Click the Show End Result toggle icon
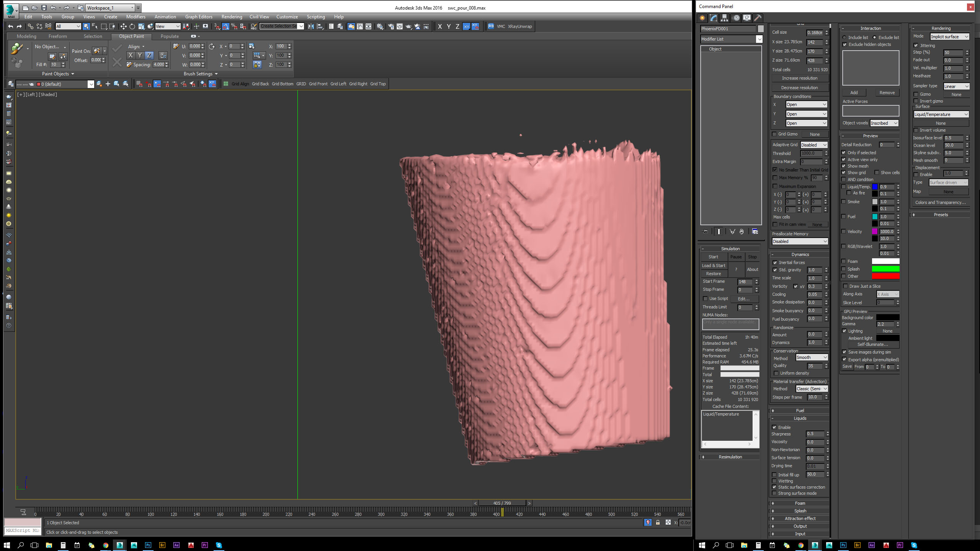This screenshot has height=551, width=980. coord(719,231)
